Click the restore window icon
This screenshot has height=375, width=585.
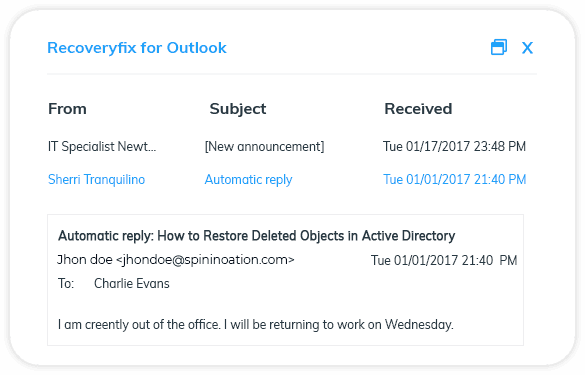coord(499,47)
